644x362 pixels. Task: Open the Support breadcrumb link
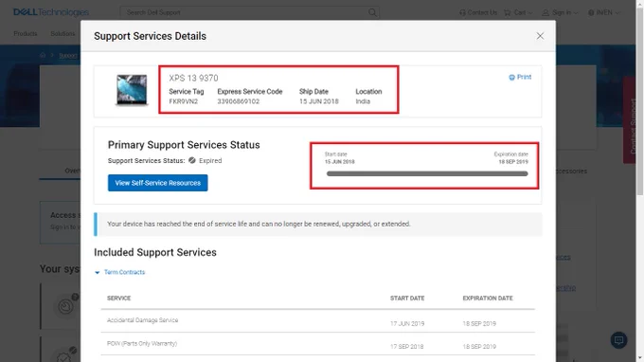click(x=68, y=56)
